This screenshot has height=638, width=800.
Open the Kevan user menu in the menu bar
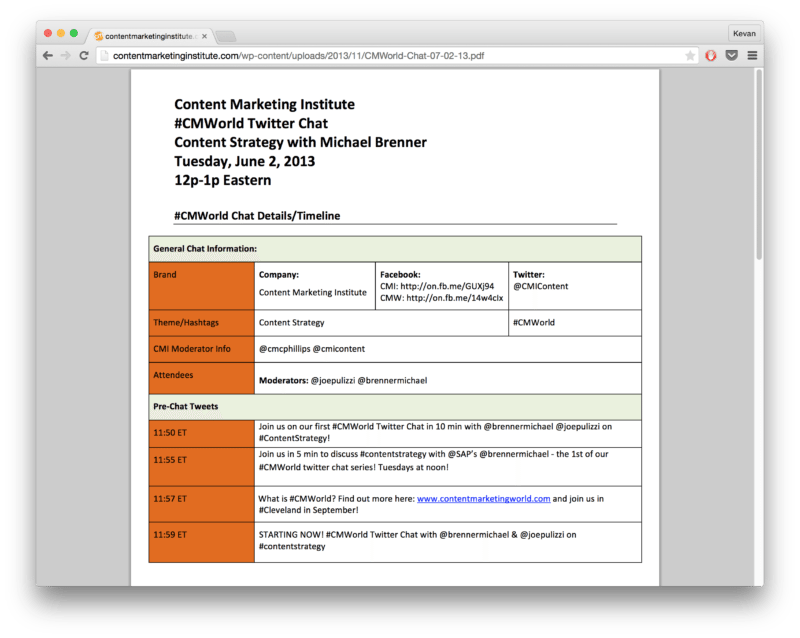pyautogui.click(x=745, y=32)
